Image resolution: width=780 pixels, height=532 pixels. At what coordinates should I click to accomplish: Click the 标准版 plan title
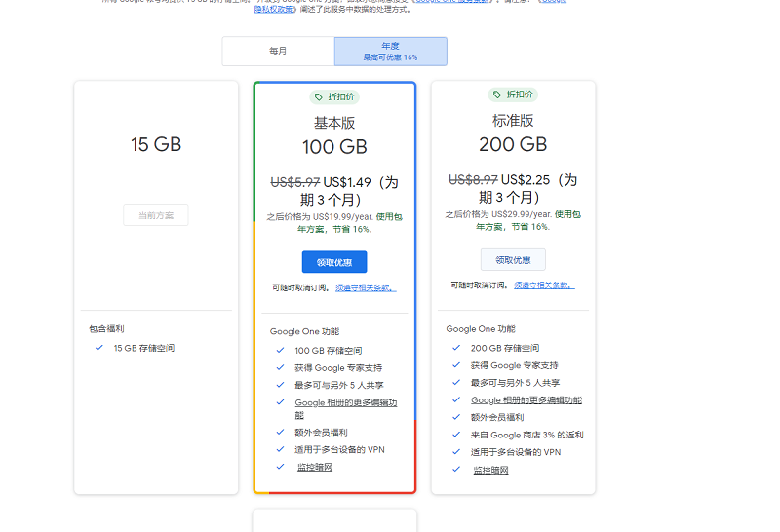[x=513, y=120]
